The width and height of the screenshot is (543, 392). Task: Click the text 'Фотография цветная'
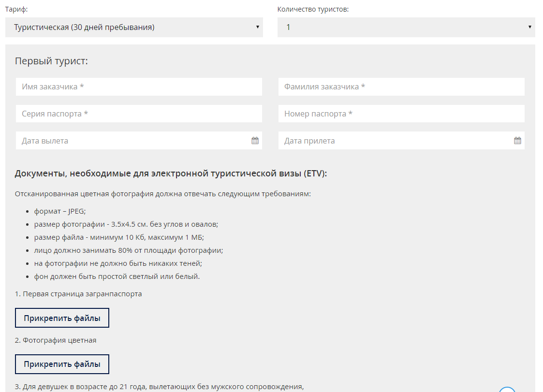(x=56, y=340)
